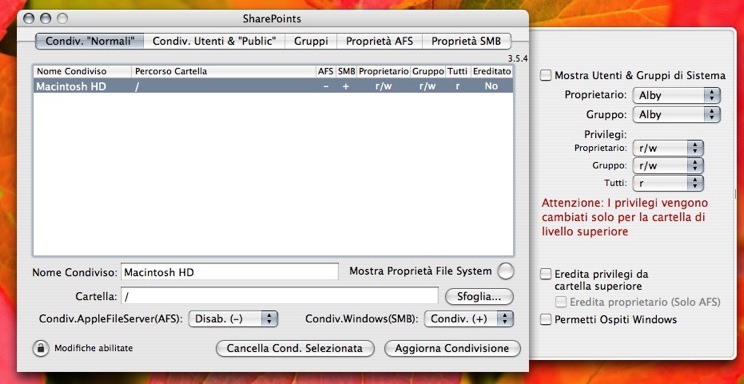The width and height of the screenshot is (744, 384).
Task: Click the Proprietario column header in the table
Action: [x=383, y=72]
